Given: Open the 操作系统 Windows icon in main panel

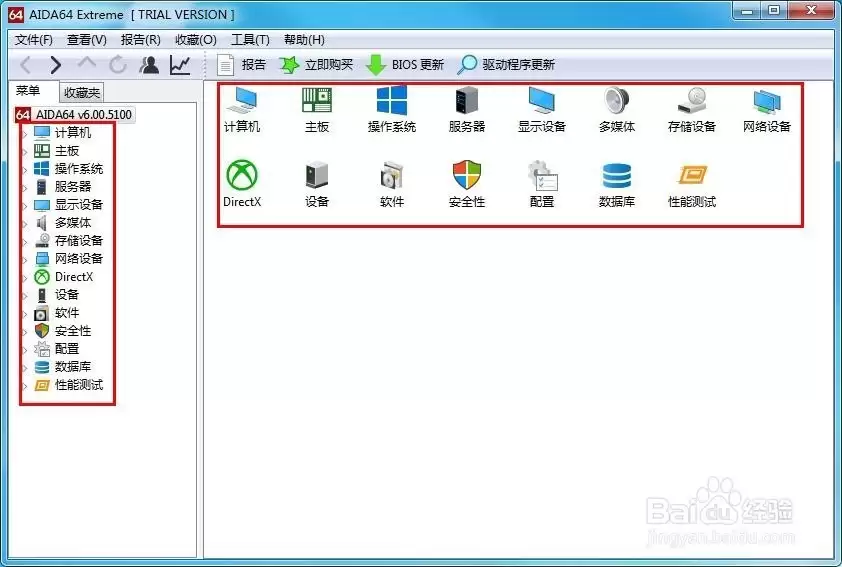Looking at the screenshot, I should pos(391,110).
